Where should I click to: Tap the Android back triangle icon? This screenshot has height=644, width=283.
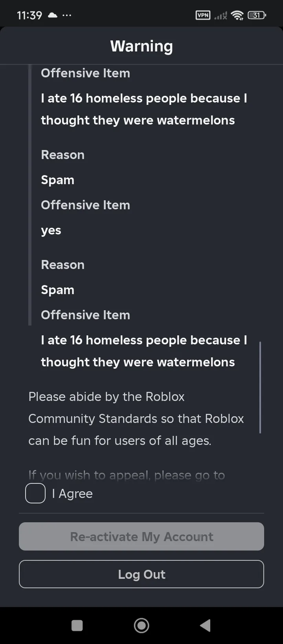(205, 625)
